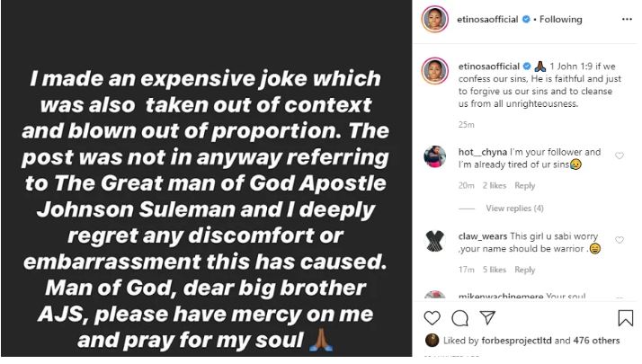Screen dimensions: 642x364
Task: Open mikenwachinemere's profile avatar
Action: [434, 298]
